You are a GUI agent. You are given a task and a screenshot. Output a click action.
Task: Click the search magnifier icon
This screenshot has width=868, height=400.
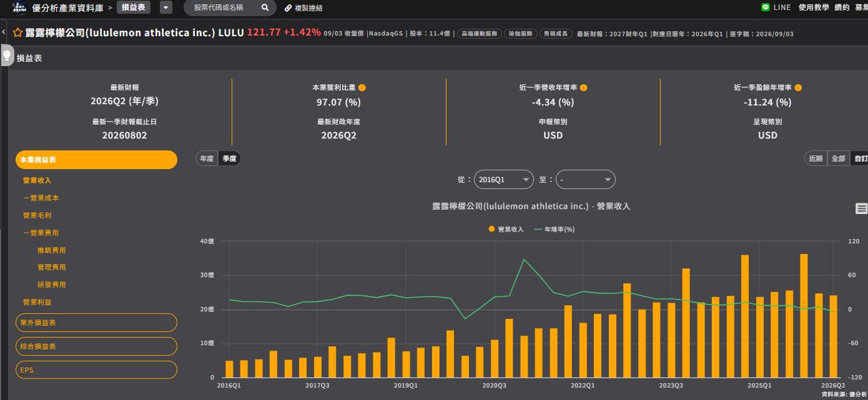point(265,7)
